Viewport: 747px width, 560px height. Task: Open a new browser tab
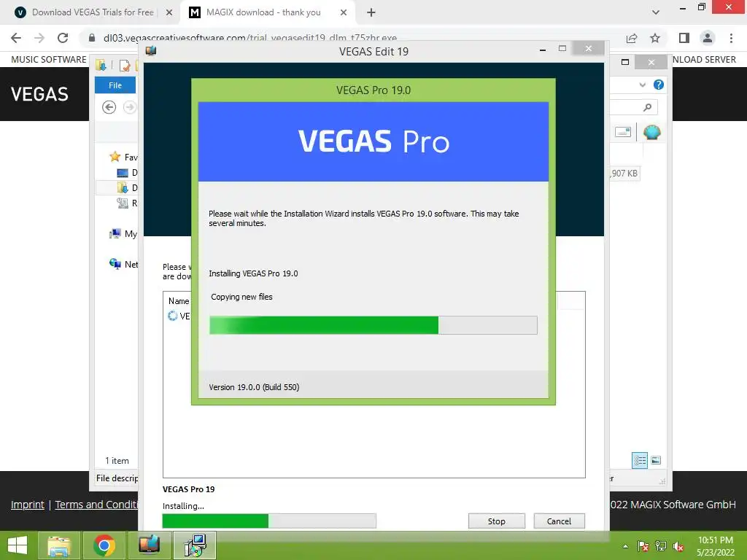click(371, 12)
